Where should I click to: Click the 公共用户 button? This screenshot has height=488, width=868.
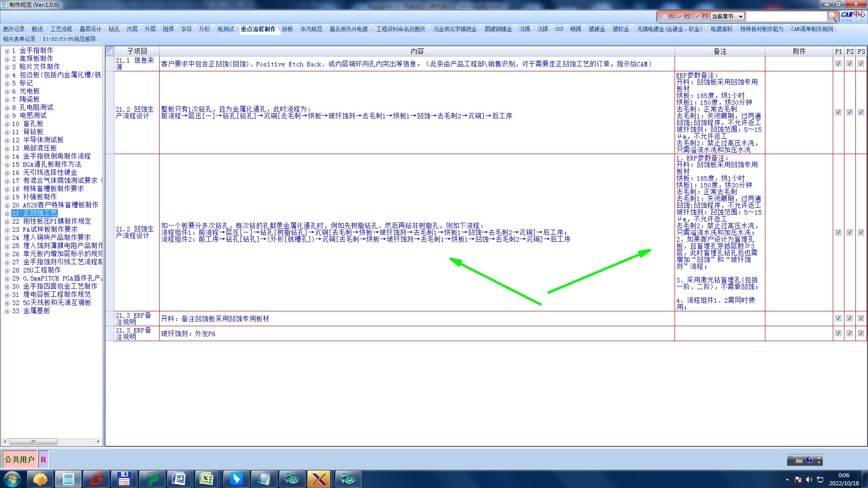pos(19,460)
